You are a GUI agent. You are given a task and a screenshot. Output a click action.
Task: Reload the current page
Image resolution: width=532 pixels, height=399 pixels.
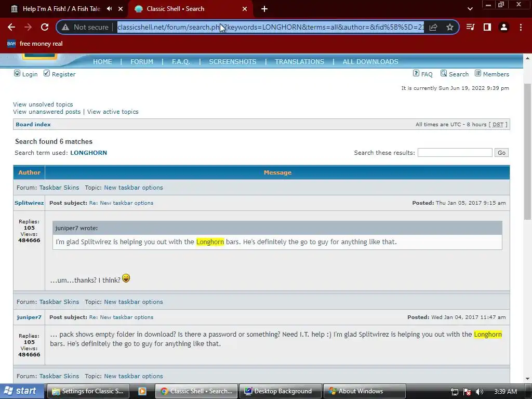click(45, 27)
